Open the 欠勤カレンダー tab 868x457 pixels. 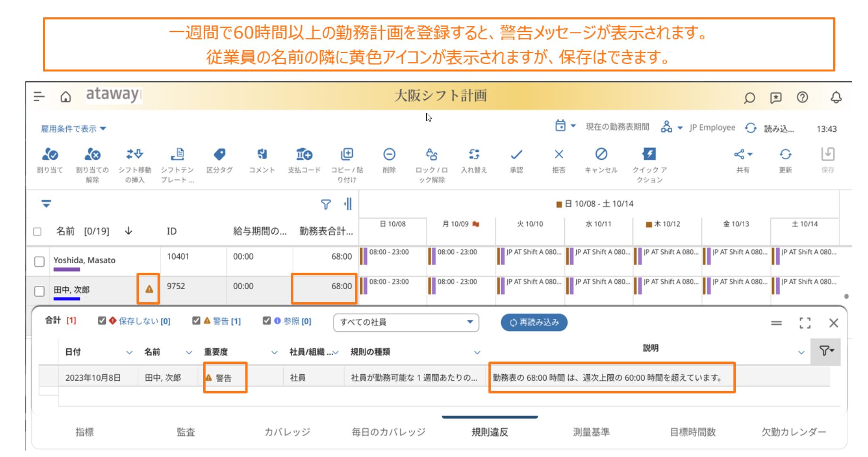click(x=793, y=432)
